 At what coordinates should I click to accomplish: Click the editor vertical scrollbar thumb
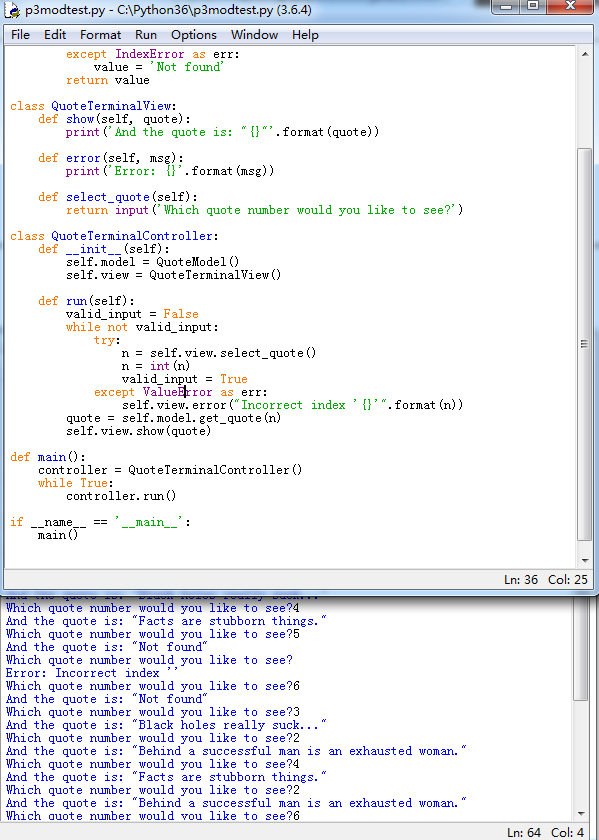(x=585, y=344)
